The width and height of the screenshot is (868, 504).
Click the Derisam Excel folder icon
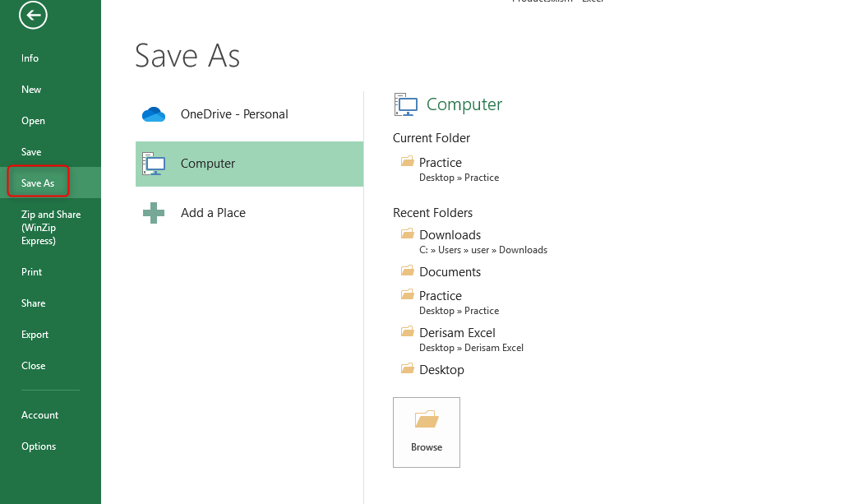[407, 332]
